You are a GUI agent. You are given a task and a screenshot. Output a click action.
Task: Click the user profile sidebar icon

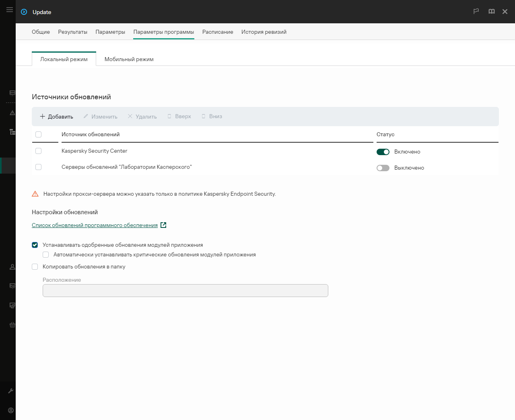click(x=12, y=267)
